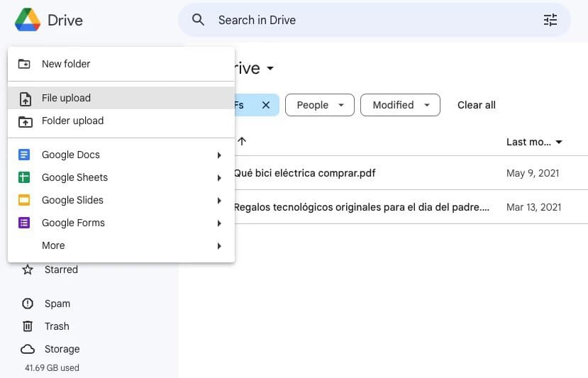Go to Spam in sidebar

[x=57, y=304]
